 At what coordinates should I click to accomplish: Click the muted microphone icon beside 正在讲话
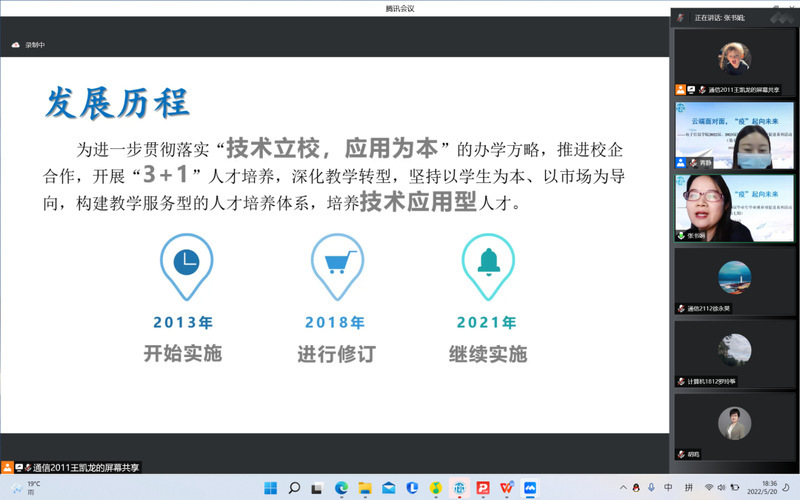681,17
